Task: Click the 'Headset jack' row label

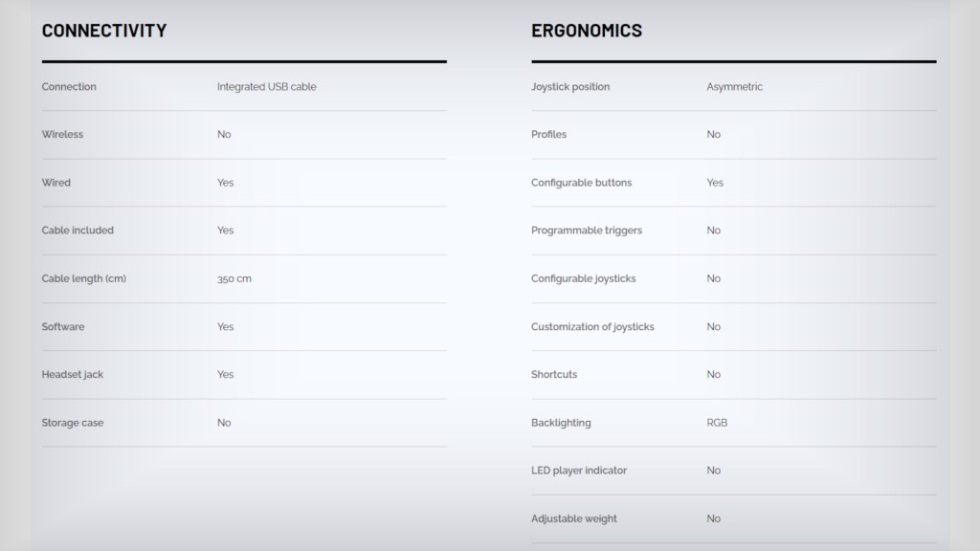Action: pyautogui.click(x=72, y=375)
